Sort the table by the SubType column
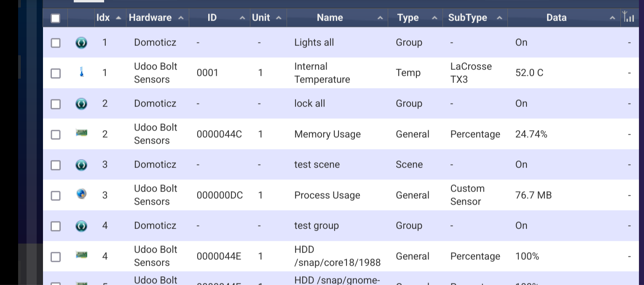 pos(475,18)
